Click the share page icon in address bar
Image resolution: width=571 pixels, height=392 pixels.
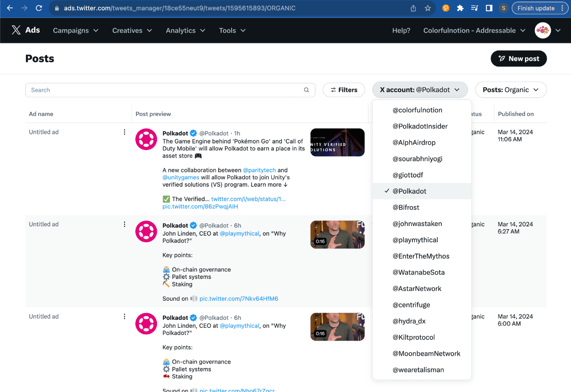tap(413, 8)
